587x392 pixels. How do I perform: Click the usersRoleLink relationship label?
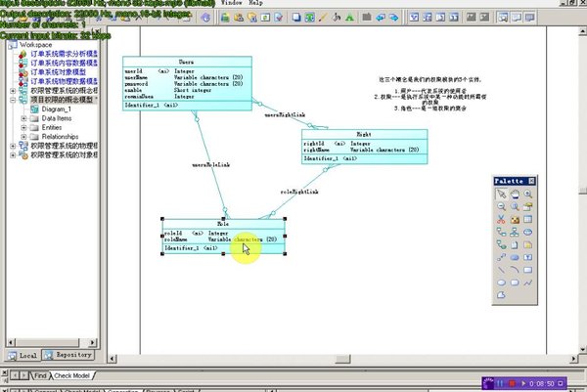tap(210, 164)
